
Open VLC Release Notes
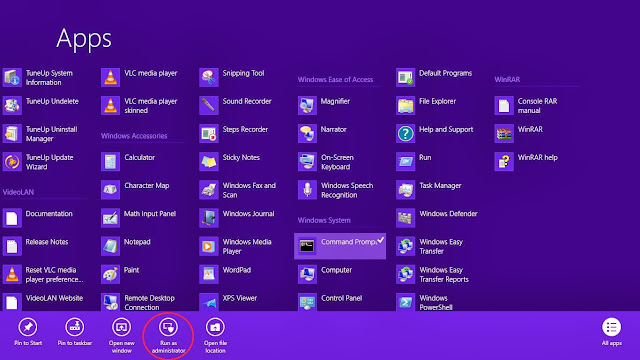pos(36,247)
